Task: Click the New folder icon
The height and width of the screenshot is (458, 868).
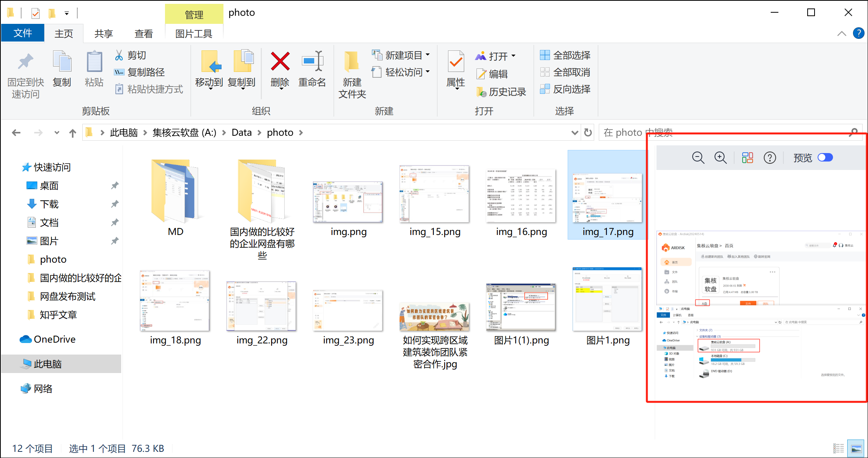Action: (352, 62)
